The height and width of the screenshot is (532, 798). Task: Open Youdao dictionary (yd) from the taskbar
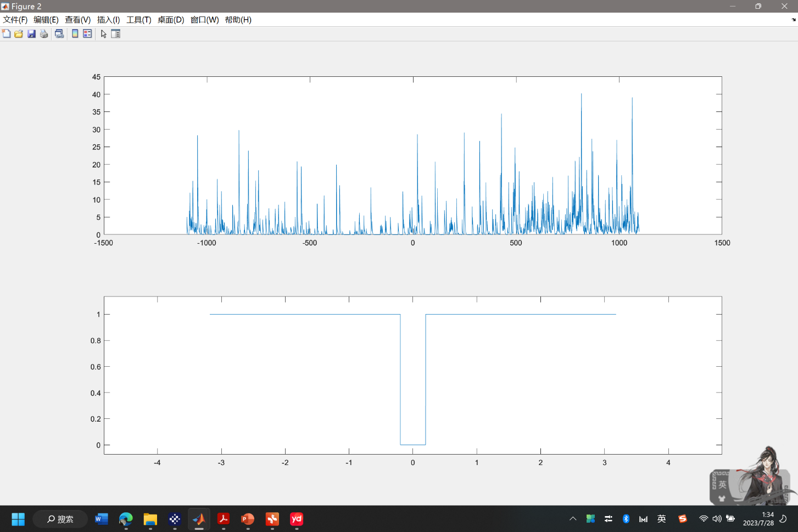tap(297, 519)
